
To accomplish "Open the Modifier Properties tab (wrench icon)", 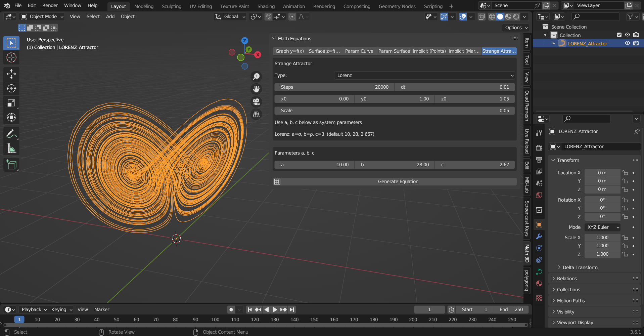I will point(539,237).
